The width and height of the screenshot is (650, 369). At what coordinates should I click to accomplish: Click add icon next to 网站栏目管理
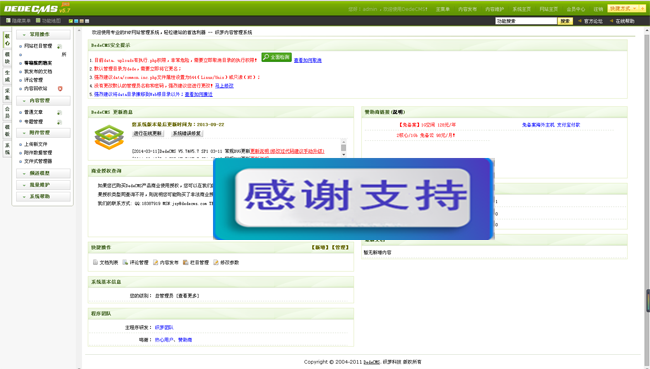coord(59,46)
